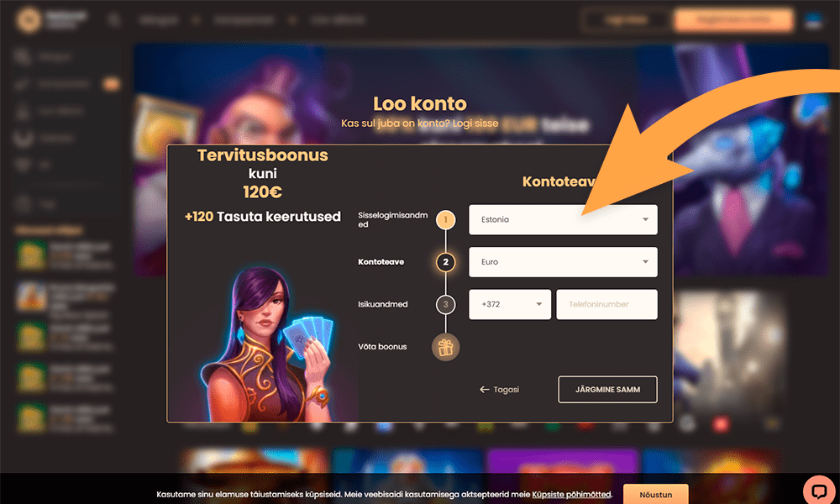Open the Euro currency dropdown
This screenshot has width=840, height=504.
(x=563, y=262)
